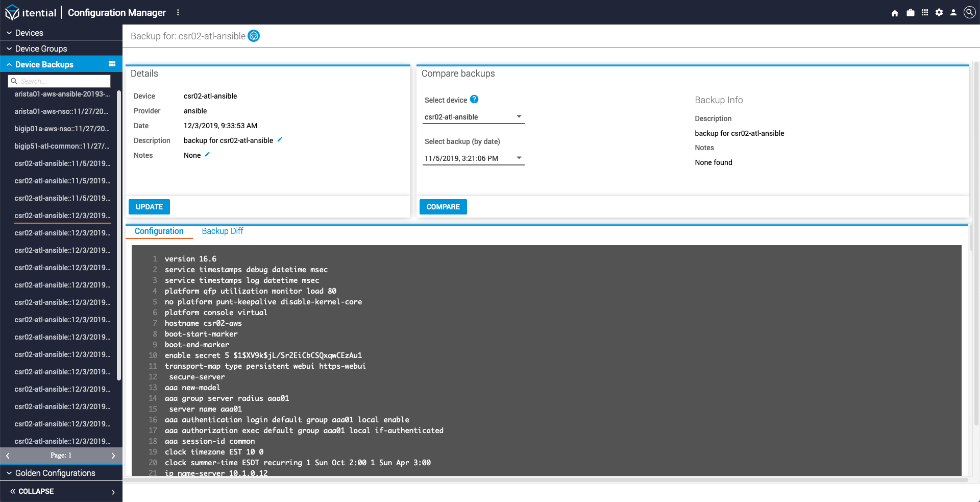The width and height of the screenshot is (980, 502).
Task: Click the configuration horizontal scrollbar
Action: click(546, 480)
